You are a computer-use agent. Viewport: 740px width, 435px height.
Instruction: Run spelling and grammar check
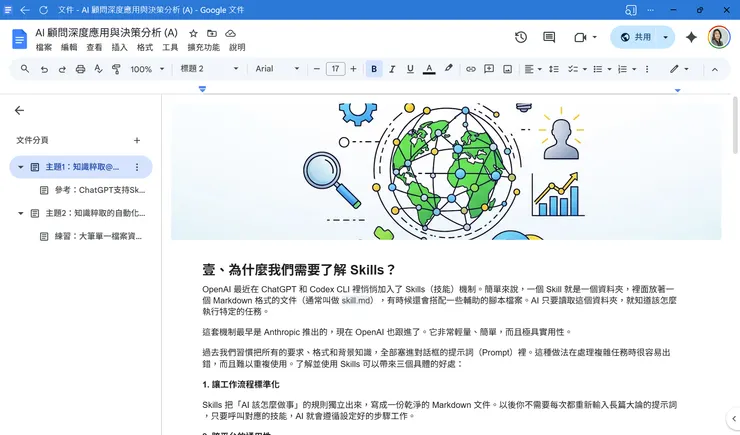point(98,69)
